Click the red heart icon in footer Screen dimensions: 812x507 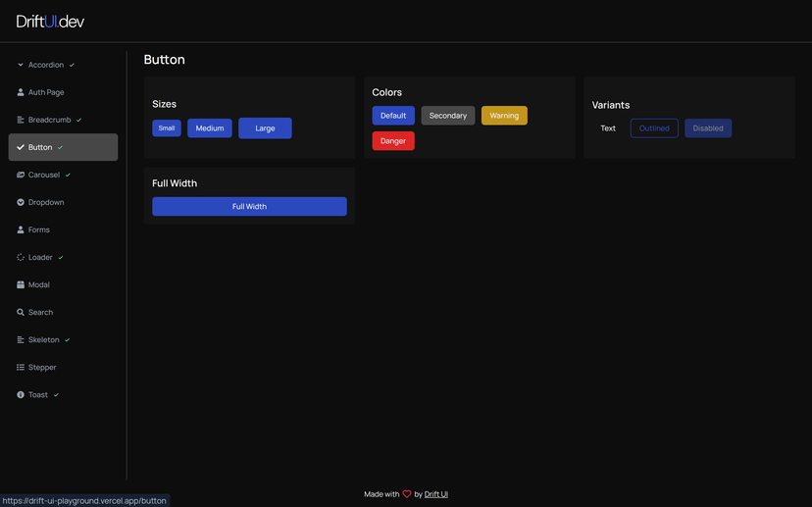(x=407, y=494)
